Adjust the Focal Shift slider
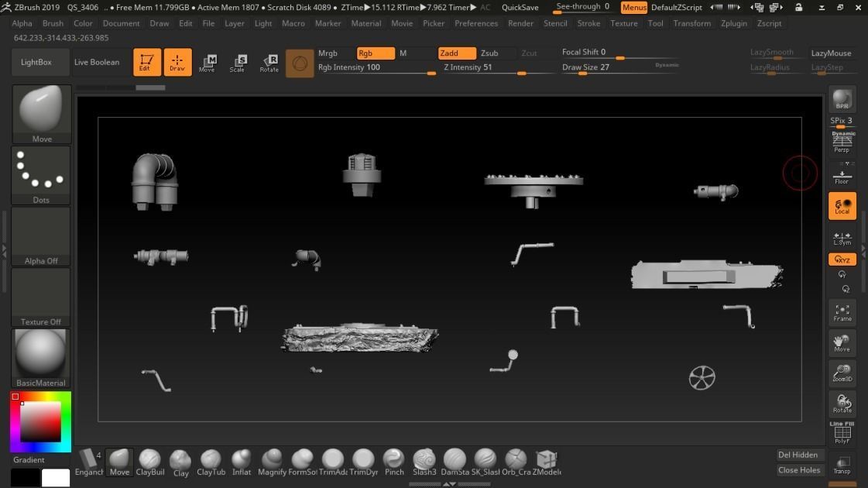The height and width of the screenshot is (488, 868). click(x=619, y=53)
